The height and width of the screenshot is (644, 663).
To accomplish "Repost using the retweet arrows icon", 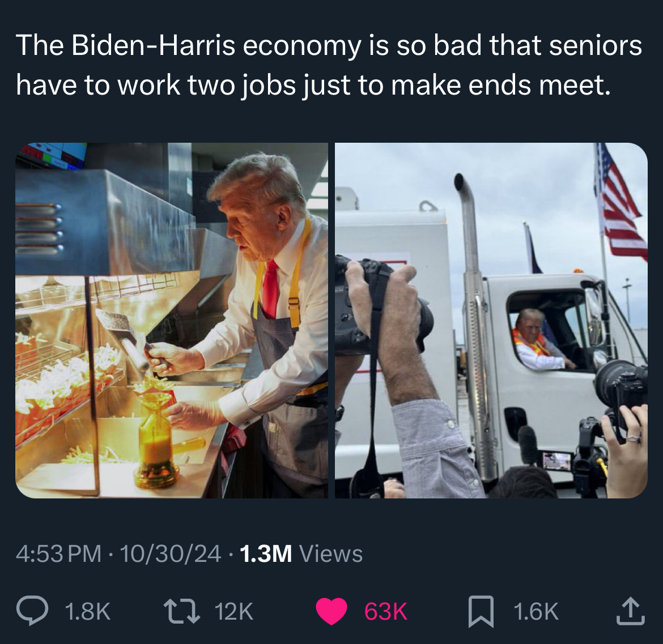I will pyautogui.click(x=182, y=611).
